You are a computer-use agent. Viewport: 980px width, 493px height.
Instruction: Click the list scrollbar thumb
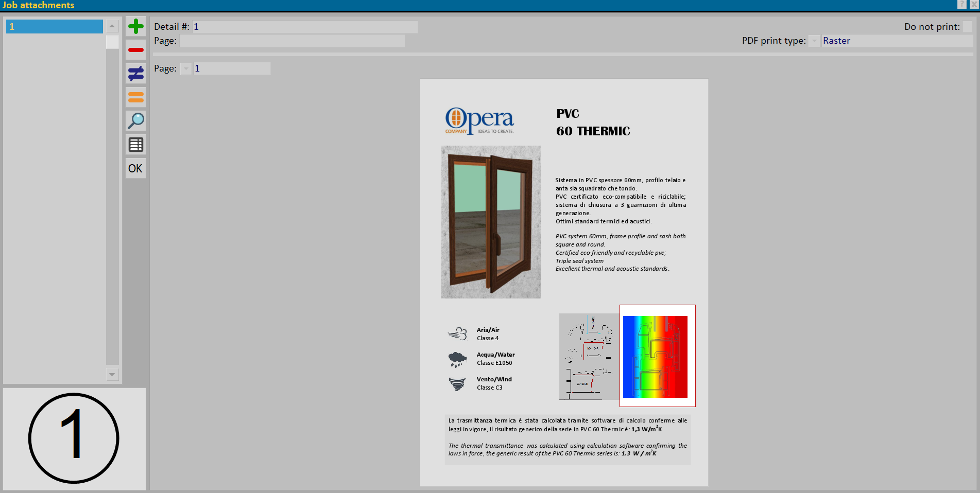tap(112, 42)
